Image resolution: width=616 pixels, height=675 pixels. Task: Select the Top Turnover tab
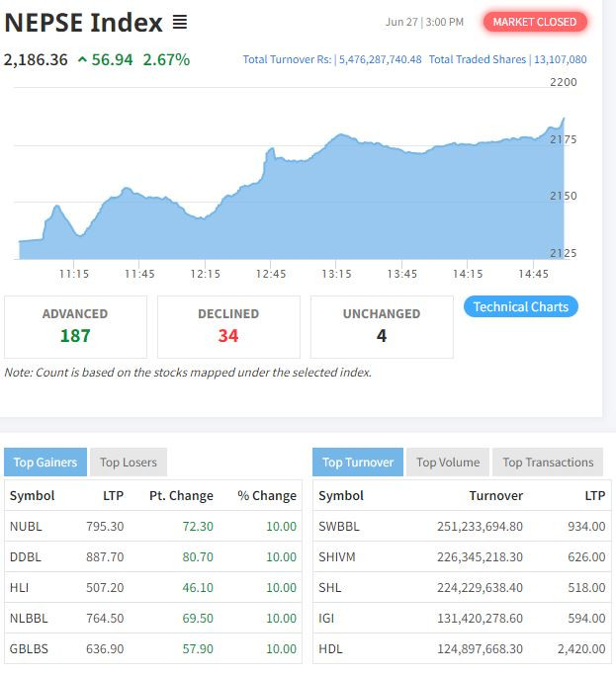358,463
